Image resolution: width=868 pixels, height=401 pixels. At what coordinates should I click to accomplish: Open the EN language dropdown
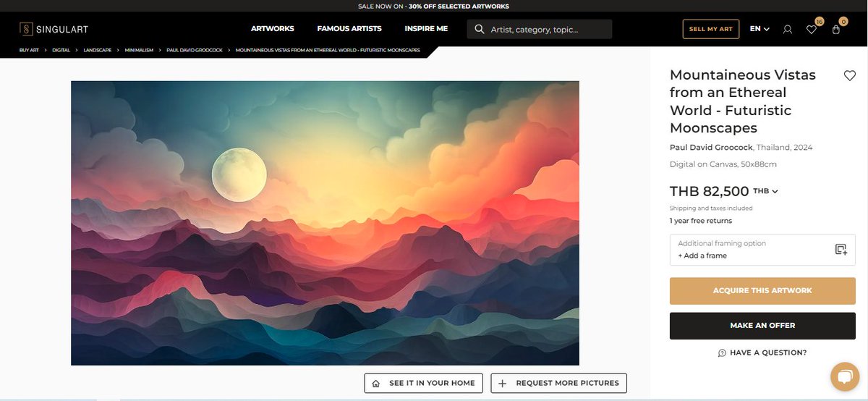tap(759, 29)
